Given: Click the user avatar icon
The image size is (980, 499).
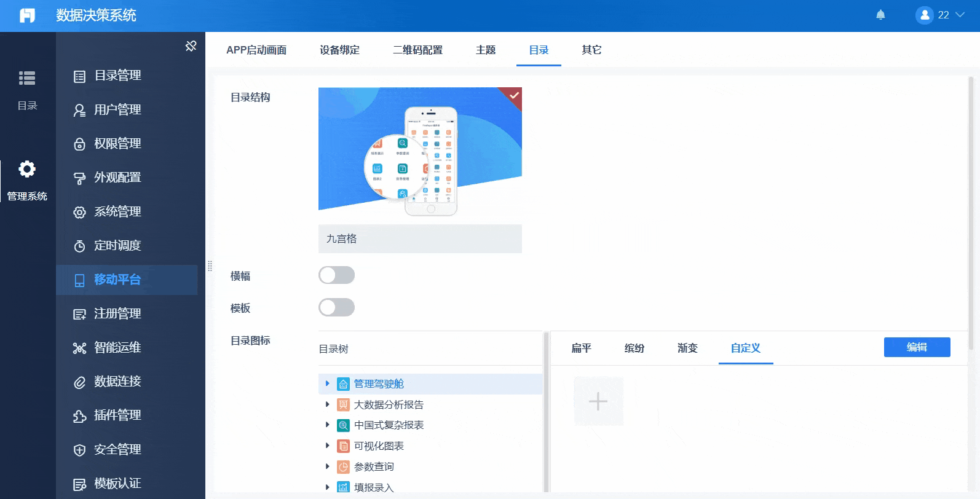Looking at the screenshot, I should tap(925, 15).
